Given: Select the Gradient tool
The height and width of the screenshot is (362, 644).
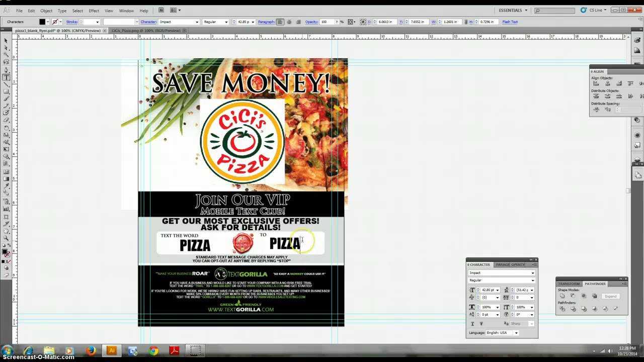Looking at the screenshot, I should pyautogui.click(x=6, y=178).
